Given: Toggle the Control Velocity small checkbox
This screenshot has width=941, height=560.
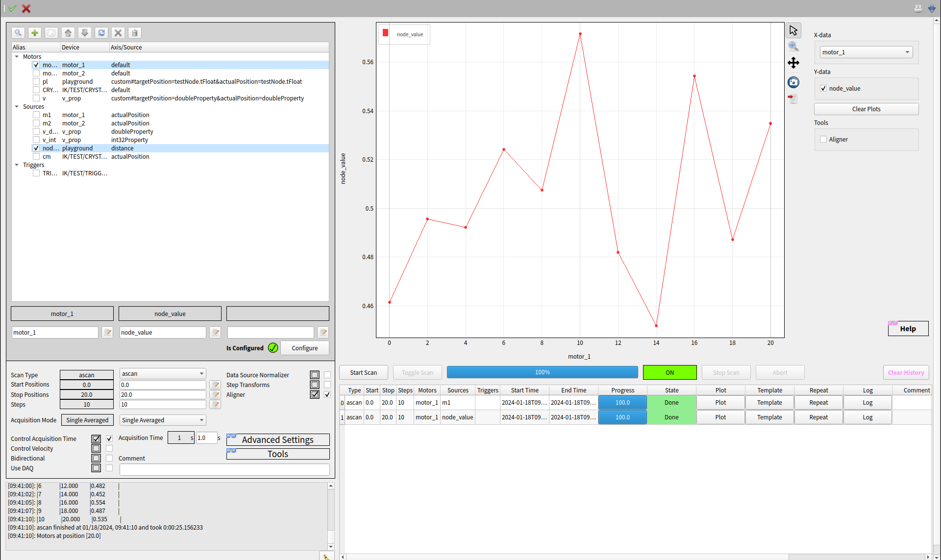Looking at the screenshot, I should 109,448.
